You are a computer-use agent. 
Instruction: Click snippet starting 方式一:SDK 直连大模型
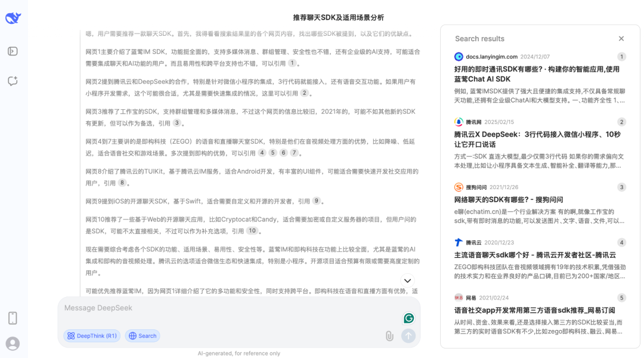(x=540, y=161)
